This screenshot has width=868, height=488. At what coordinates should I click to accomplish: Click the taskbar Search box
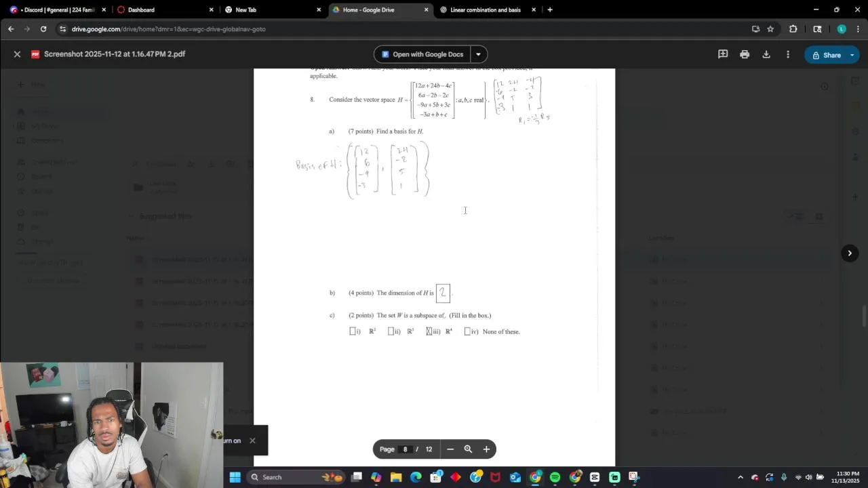pos(296,477)
